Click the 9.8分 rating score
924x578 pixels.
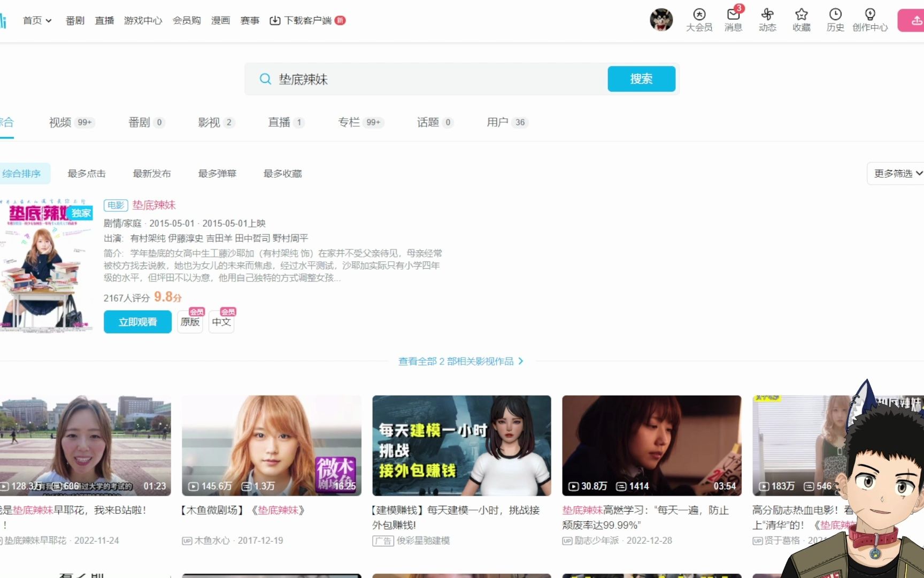(x=168, y=296)
